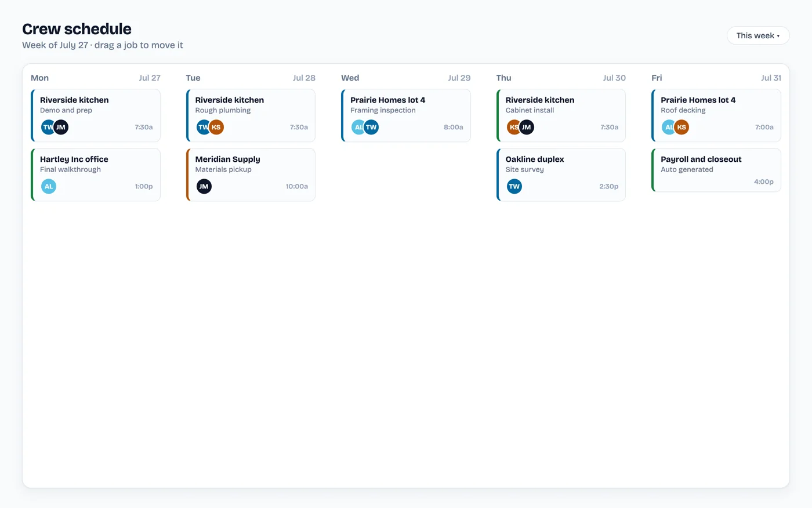The width and height of the screenshot is (812, 508).
Task: Click JM avatar on Thursday Cabinet install
Action: 527,127
